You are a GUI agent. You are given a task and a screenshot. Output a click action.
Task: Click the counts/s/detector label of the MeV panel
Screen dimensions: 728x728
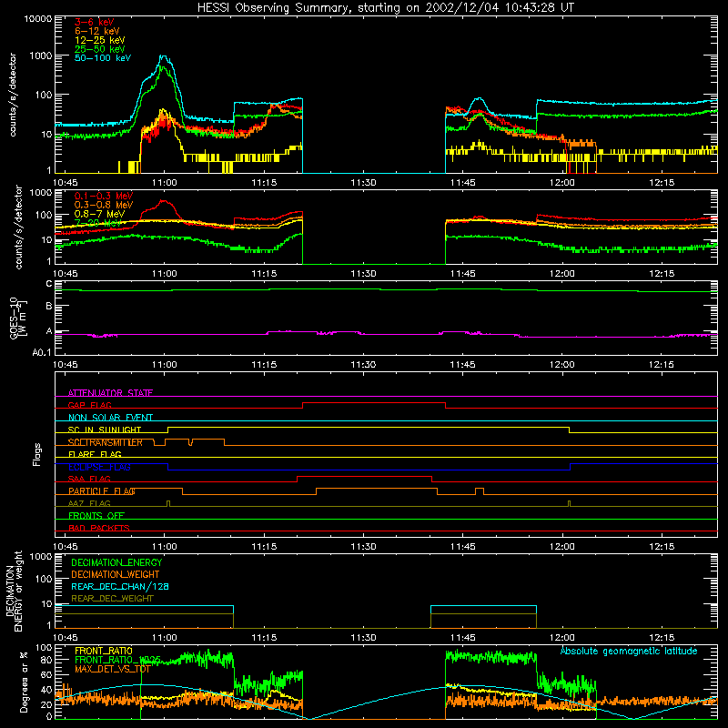tap(18, 227)
